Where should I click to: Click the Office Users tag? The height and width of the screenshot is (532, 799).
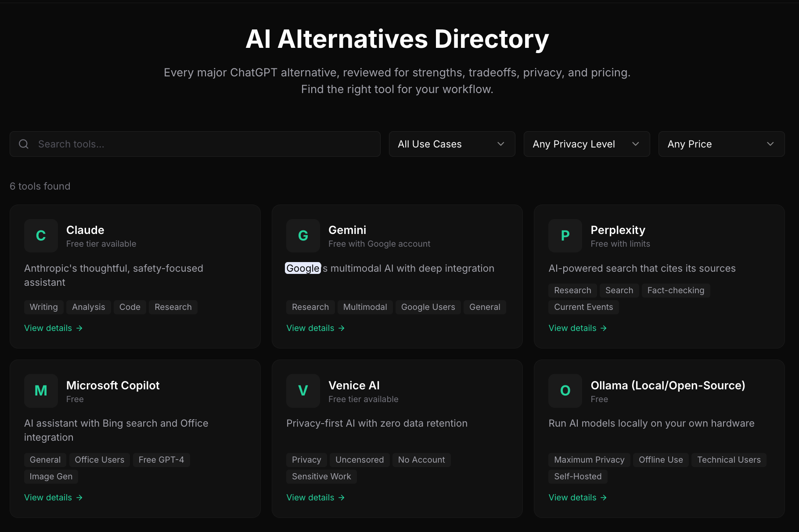[100, 460]
